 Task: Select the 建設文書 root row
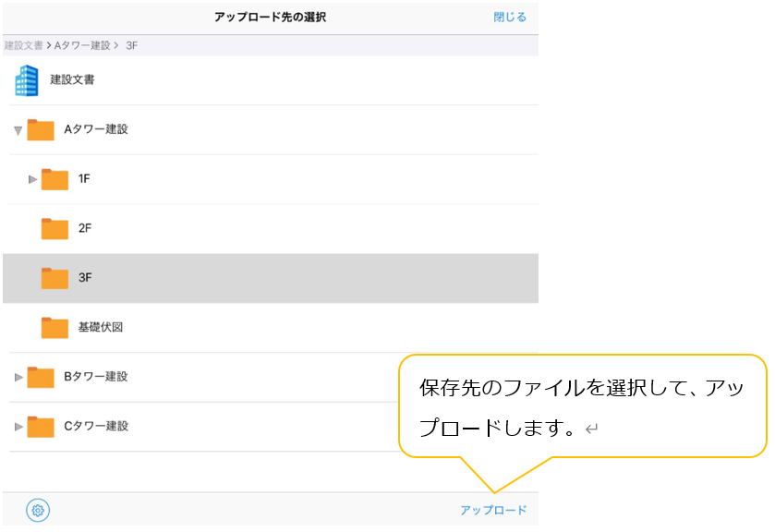pos(277,80)
